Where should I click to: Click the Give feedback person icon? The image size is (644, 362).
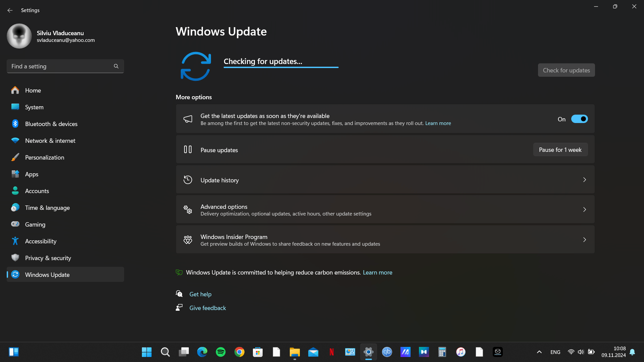[x=179, y=307]
